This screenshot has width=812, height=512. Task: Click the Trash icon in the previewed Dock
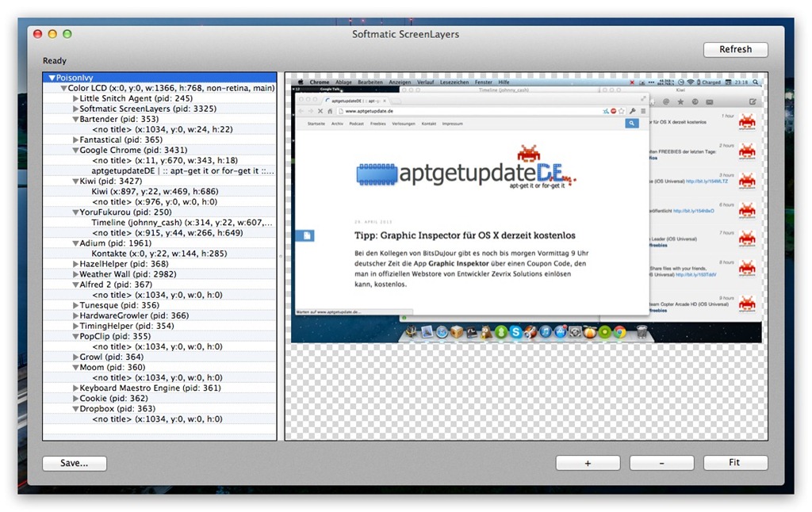(x=642, y=333)
